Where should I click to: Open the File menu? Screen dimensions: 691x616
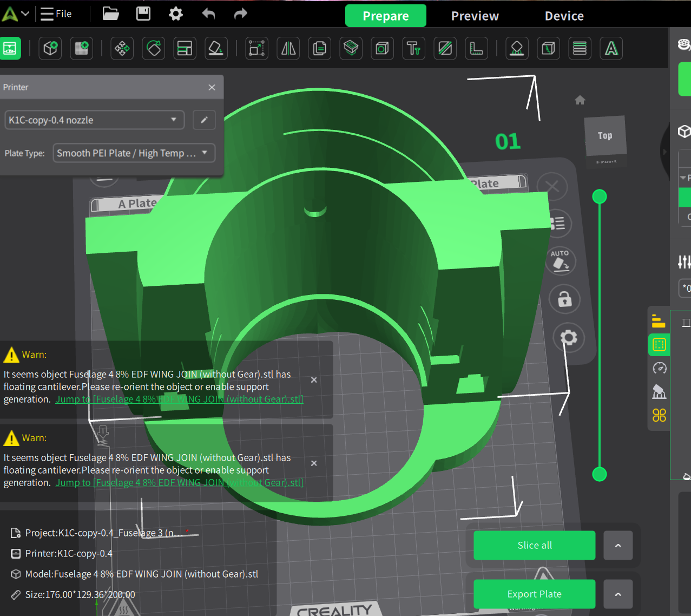(x=56, y=14)
